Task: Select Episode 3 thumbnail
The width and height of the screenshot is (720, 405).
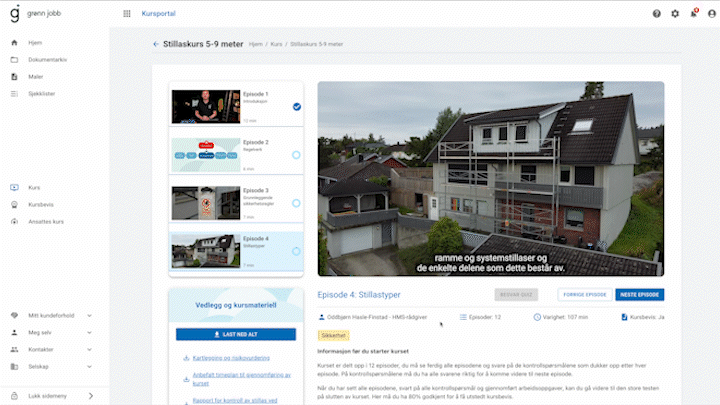Action: (206, 203)
